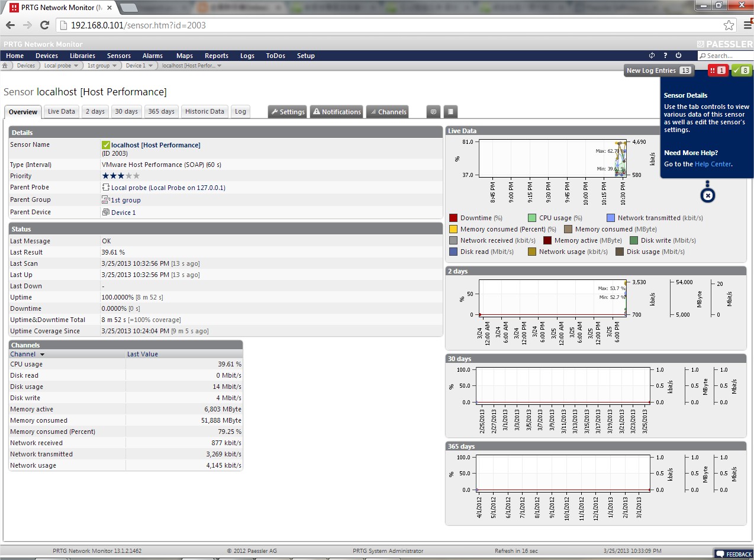Viewport: 754px width, 560px height.
Task: Open the Alarms menu
Action: pyautogui.click(x=153, y=56)
